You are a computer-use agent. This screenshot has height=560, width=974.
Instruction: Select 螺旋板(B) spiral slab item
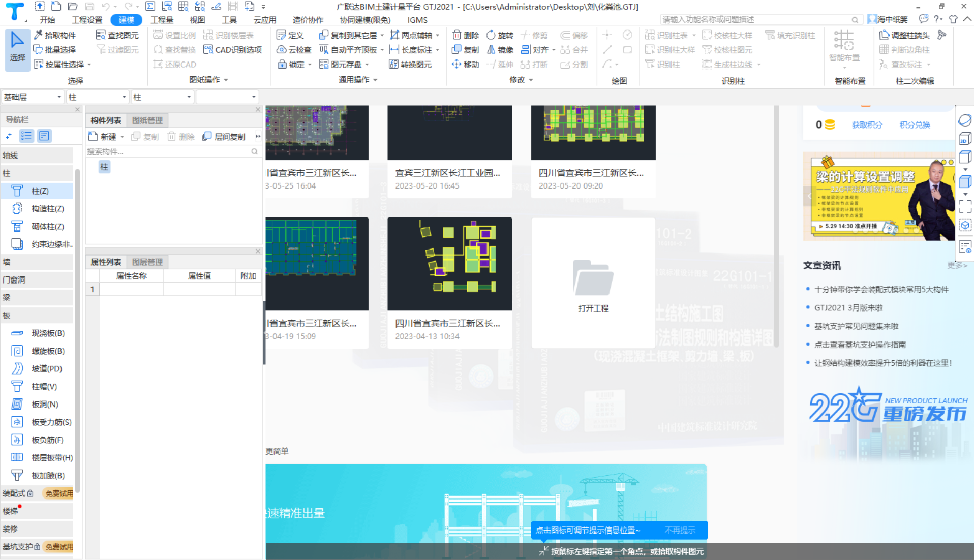38,351
